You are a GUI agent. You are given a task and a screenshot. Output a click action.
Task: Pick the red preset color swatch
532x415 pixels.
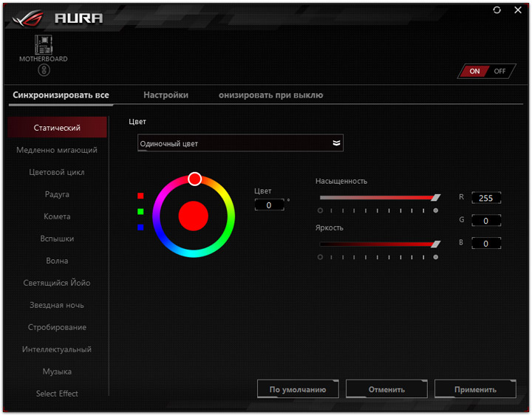click(x=140, y=196)
